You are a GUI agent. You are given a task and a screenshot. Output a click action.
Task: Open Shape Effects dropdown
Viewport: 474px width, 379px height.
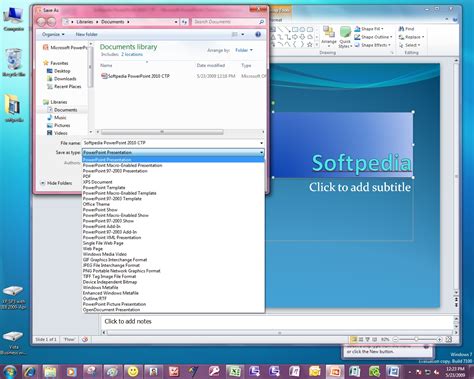372,45
